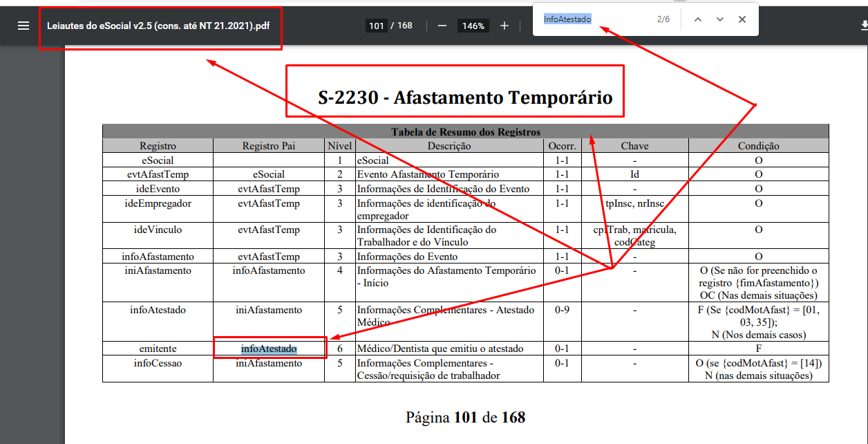Go to previous search result arrow
The image size is (868, 444).
(698, 19)
